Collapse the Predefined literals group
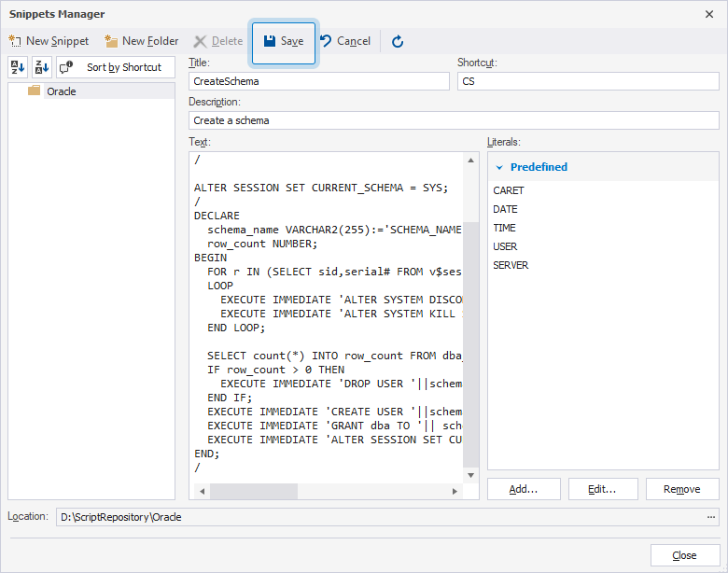Image resolution: width=728 pixels, height=573 pixels. point(499,167)
